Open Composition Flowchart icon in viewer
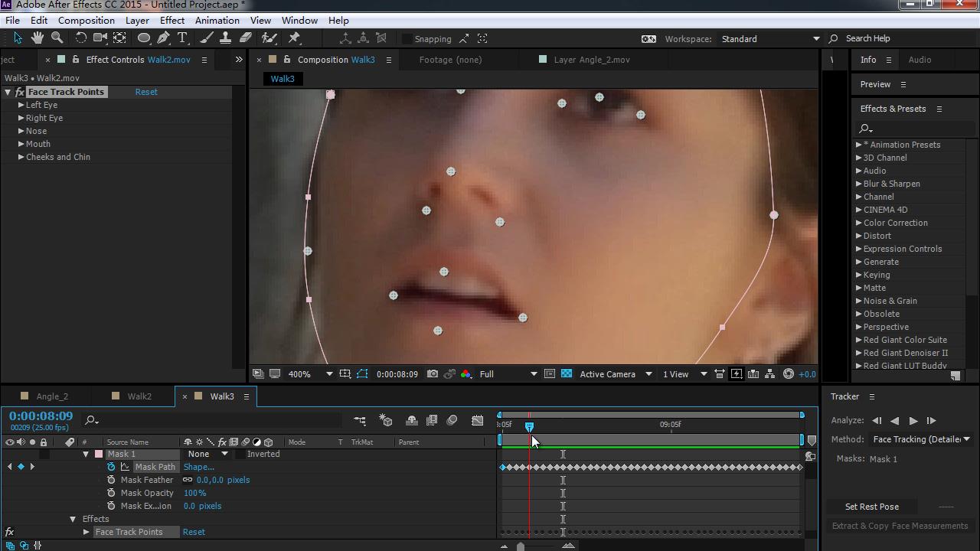Image resolution: width=980 pixels, height=551 pixels. click(x=770, y=374)
